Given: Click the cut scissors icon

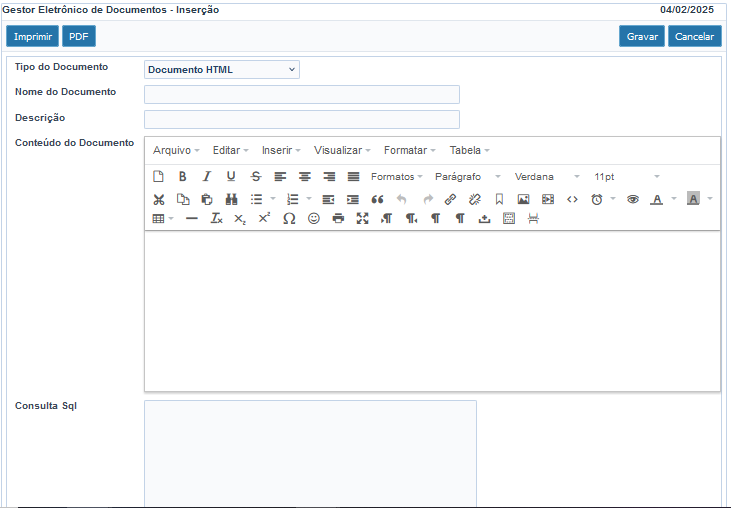Looking at the screenshot, I should click(x=158, y=199).
